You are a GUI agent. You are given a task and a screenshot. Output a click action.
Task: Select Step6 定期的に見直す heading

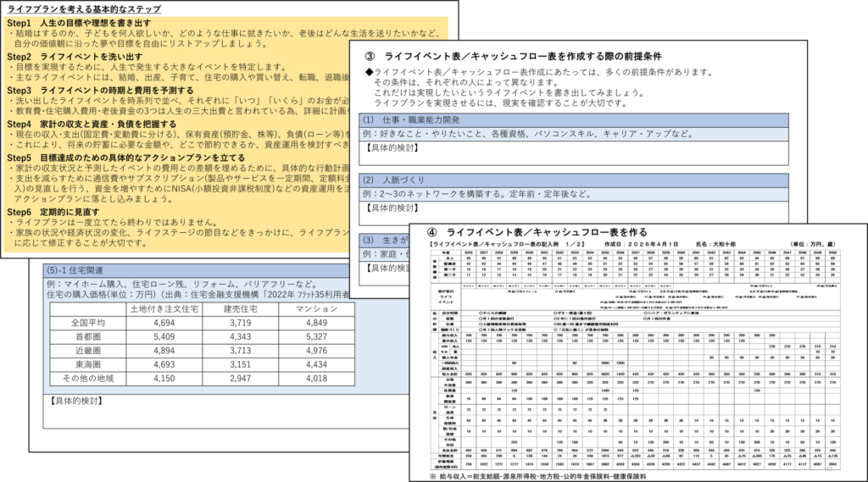tap(53, 212)
